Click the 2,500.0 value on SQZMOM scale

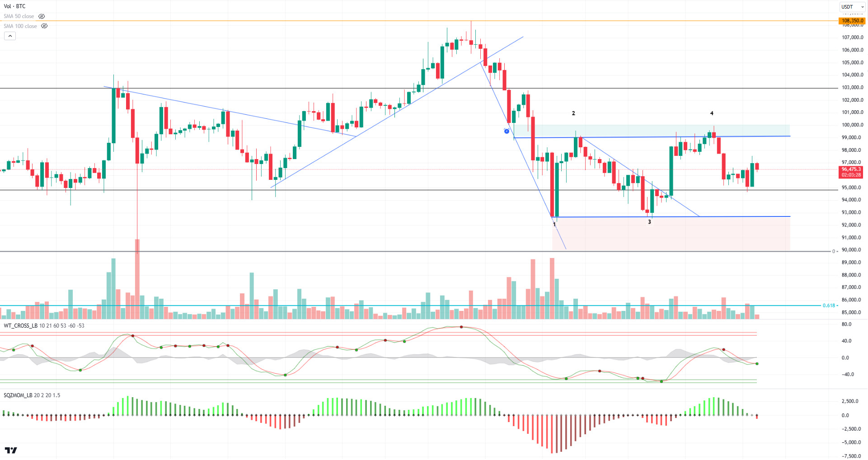coord(849,401)
